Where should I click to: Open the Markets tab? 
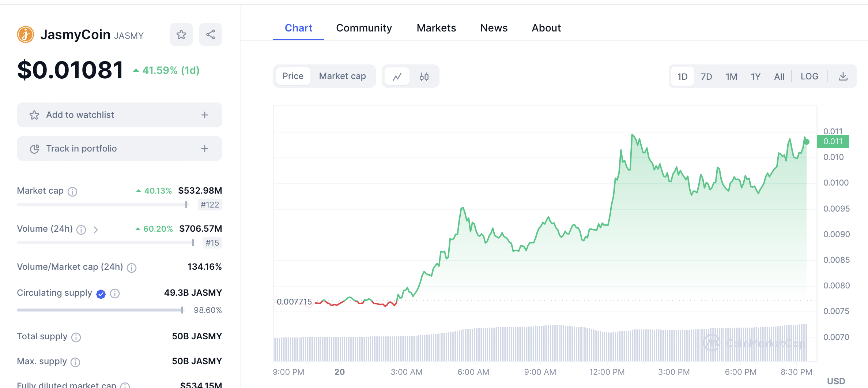point(436,28)
